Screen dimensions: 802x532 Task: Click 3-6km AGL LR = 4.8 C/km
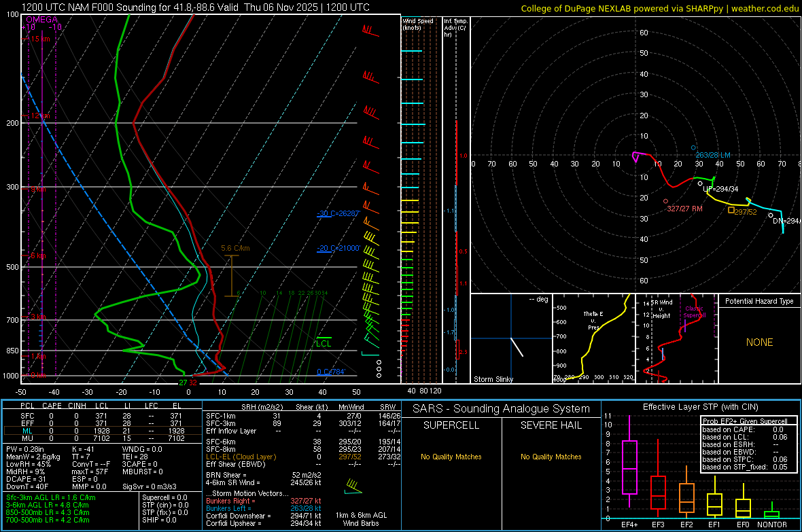point(47,505)
